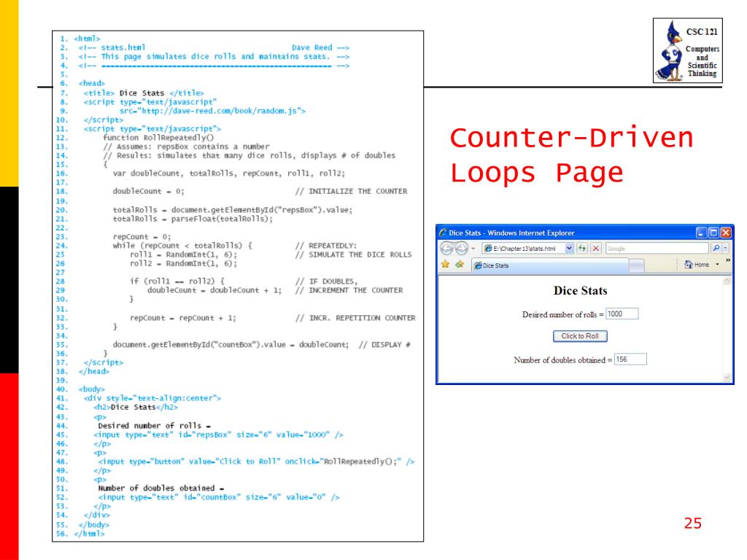
Task: Click the Dice Stats page heading
Action: (x=580, y=290)
